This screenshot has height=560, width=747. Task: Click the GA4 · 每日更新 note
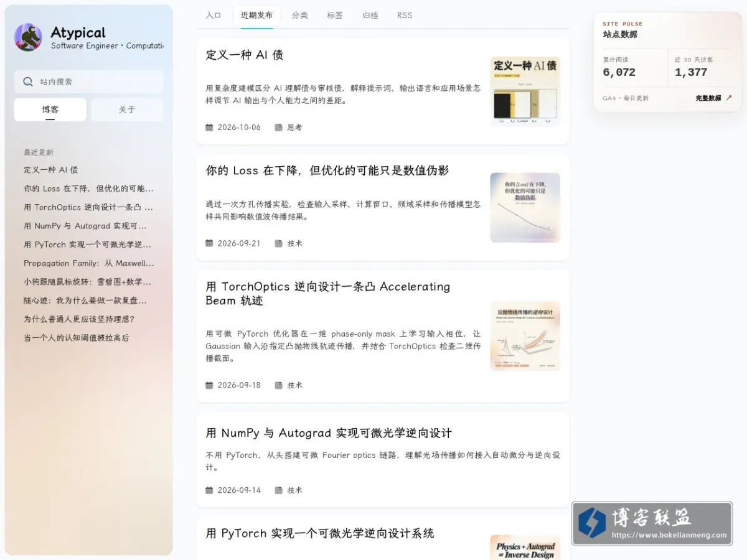(626, 98)
